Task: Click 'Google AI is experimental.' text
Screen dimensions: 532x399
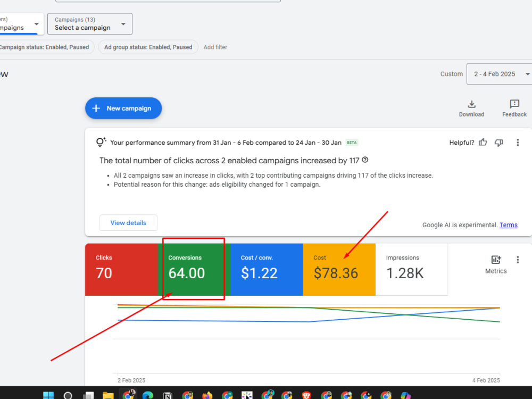Action: (x=460, y=225)
